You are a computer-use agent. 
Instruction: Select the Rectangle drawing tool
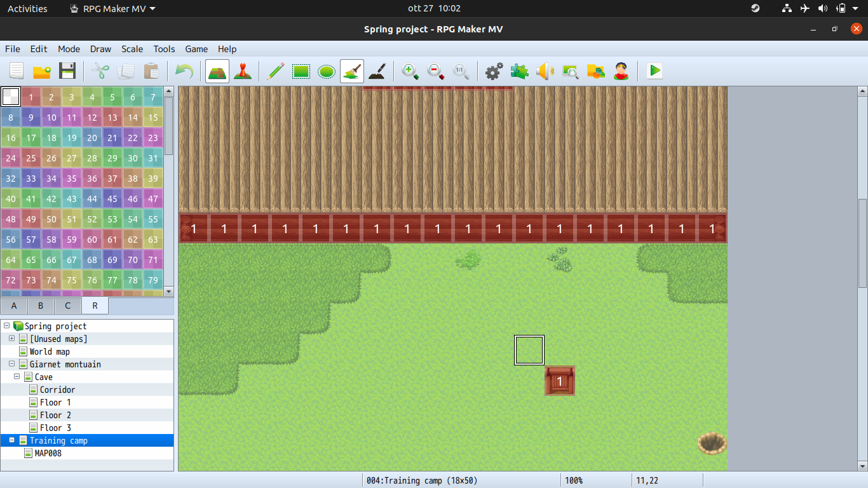[301, 71]
